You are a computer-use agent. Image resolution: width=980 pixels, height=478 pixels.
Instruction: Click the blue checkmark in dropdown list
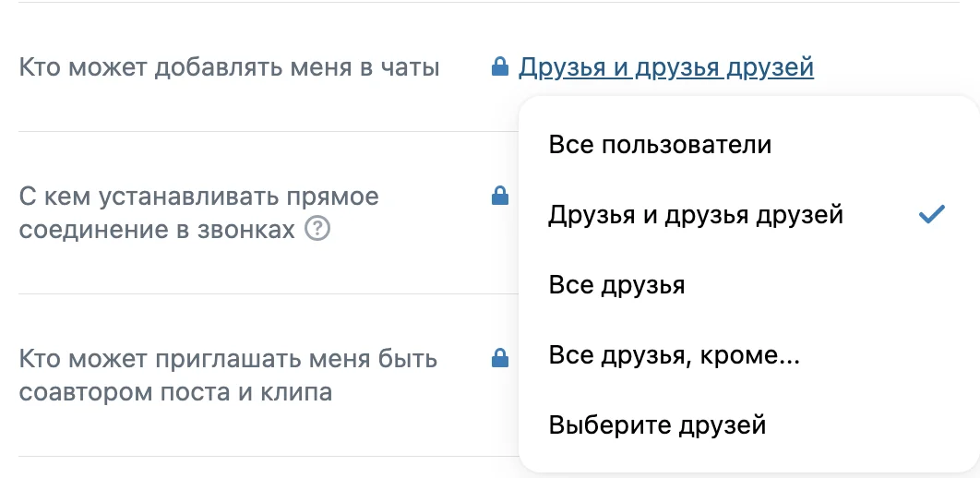pos(931,215)
